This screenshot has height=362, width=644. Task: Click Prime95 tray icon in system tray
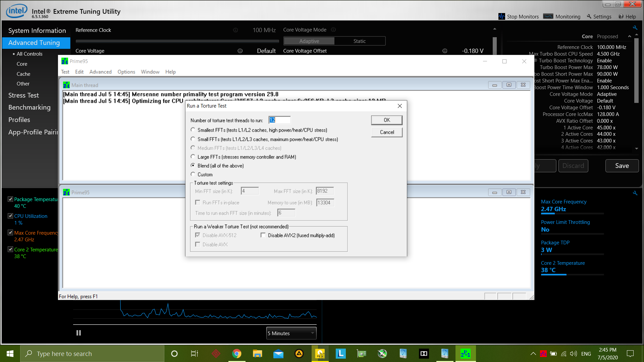543,354
